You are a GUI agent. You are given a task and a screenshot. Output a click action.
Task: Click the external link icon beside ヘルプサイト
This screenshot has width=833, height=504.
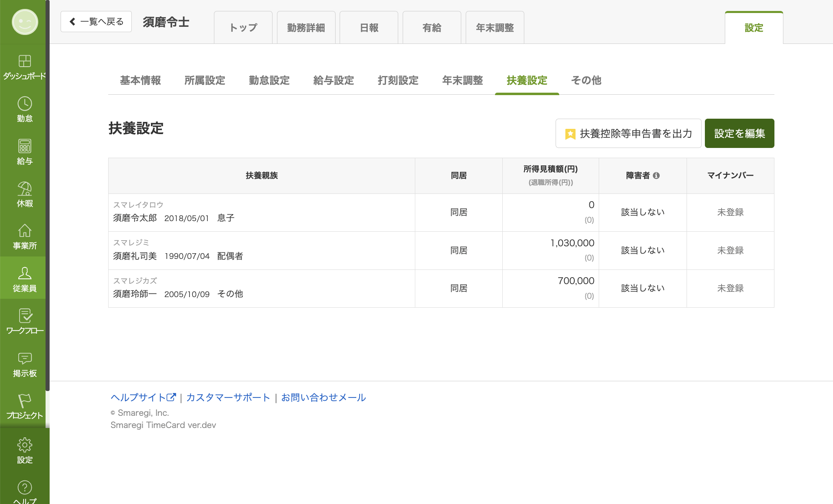(x=171, y=397)
